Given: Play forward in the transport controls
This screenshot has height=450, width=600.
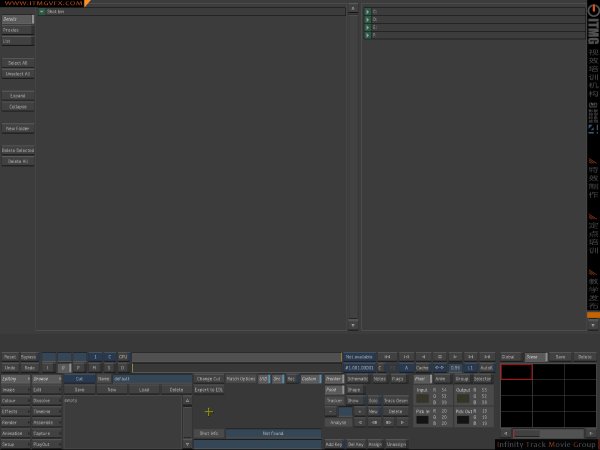Looking at the screenshot, I should pos(455,357).
